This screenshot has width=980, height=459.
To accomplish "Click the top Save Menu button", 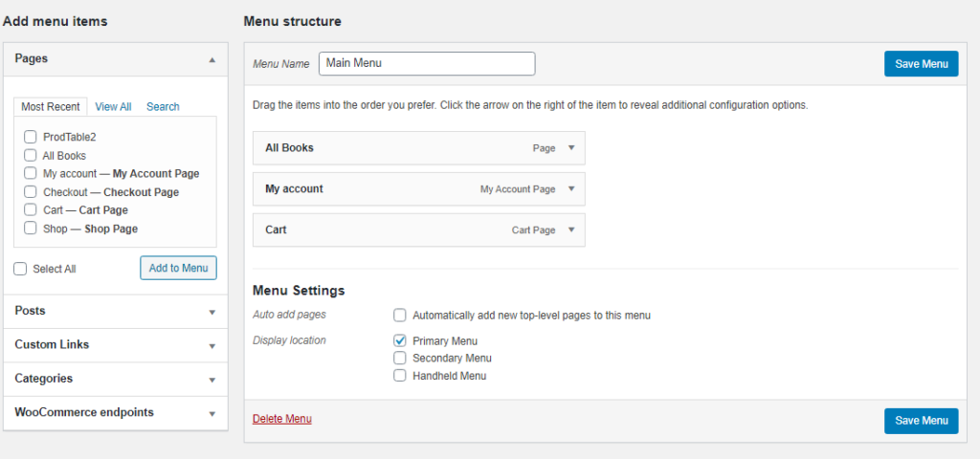I will [x=922, y=64].
